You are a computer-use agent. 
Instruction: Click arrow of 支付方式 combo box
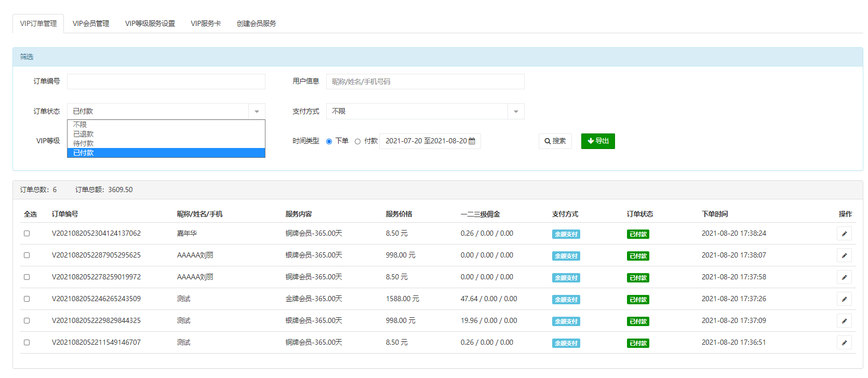[x=516, y=111]
